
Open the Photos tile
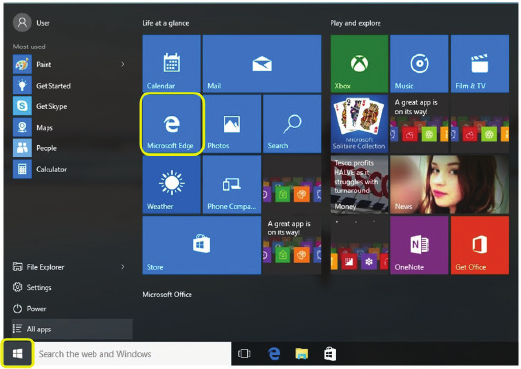click(x=232, y=124)
